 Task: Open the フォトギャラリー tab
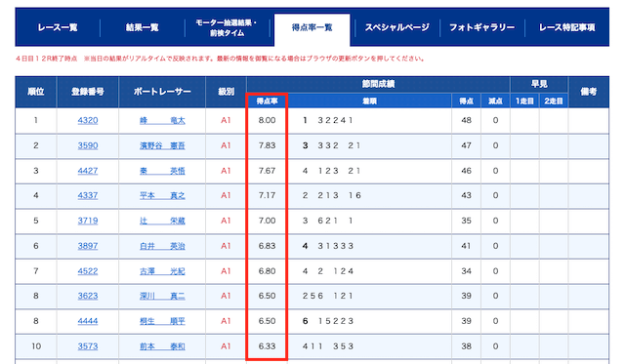click(x=481, y=27)
